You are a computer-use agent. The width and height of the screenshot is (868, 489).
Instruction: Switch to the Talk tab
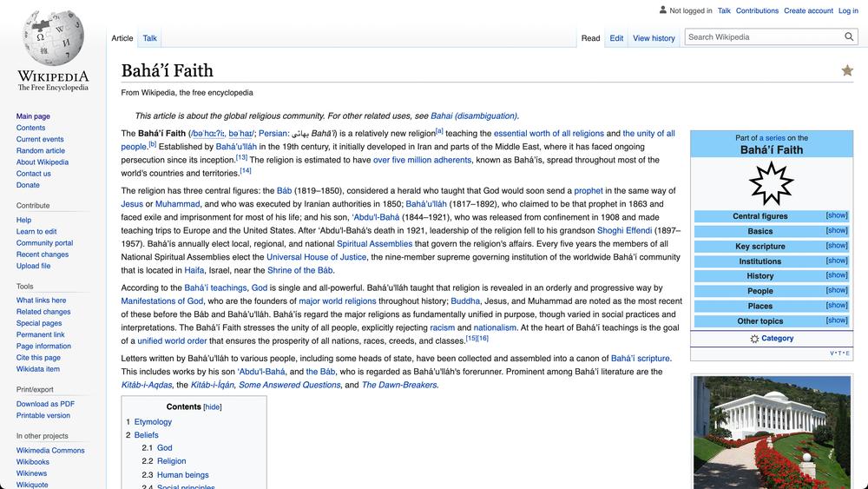[x=149, y=38]
